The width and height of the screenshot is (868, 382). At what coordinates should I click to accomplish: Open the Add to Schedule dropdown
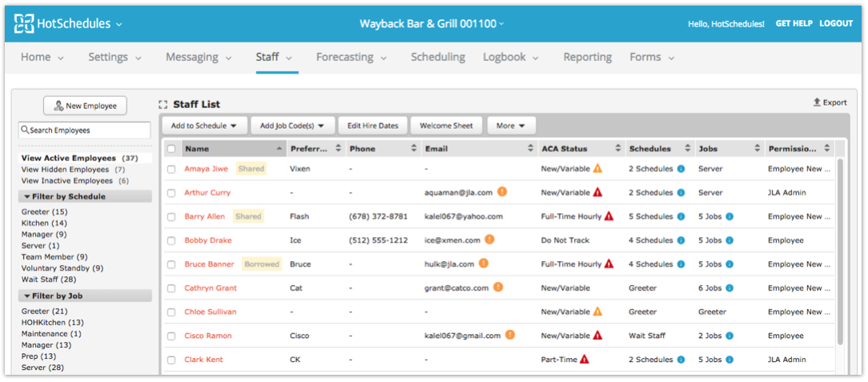coord(203,126)
